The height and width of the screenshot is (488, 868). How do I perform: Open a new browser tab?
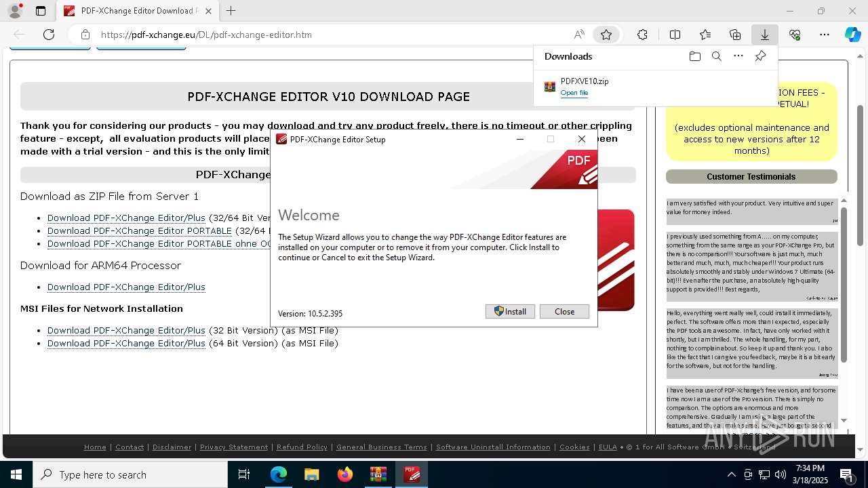click(x=231, y=11)
